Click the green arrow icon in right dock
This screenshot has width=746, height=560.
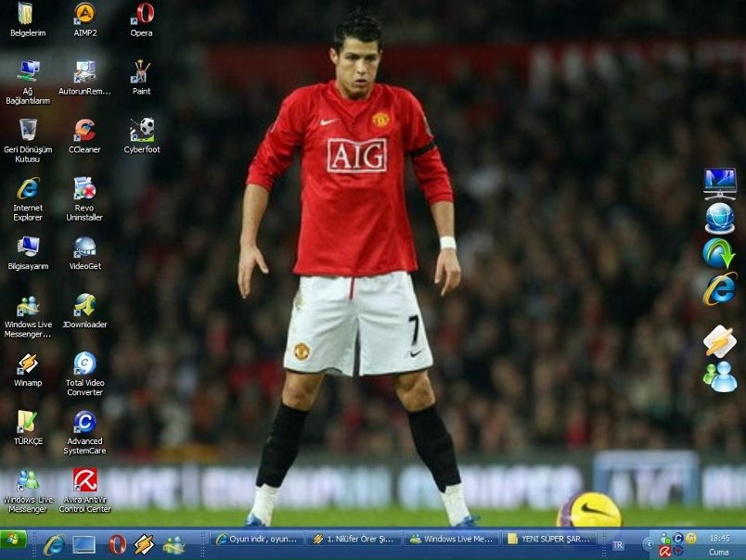point(718,253)
